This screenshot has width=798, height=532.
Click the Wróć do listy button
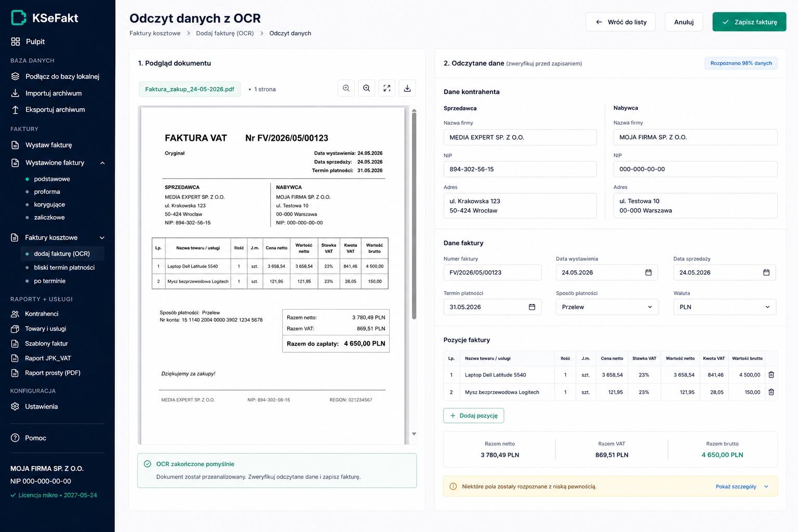[621, 22]
